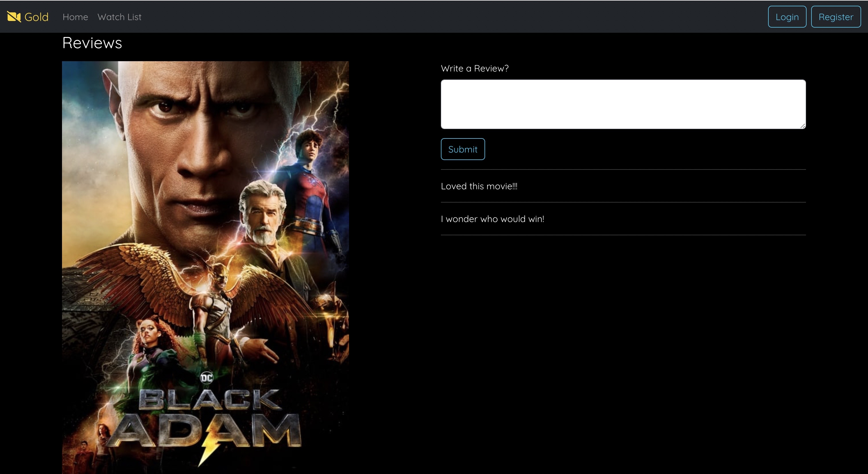This screenshot has height=474, width=868.
Task: Navigate to Home in the top navigation
Action: pyautogui.click(x=75, y=17)
